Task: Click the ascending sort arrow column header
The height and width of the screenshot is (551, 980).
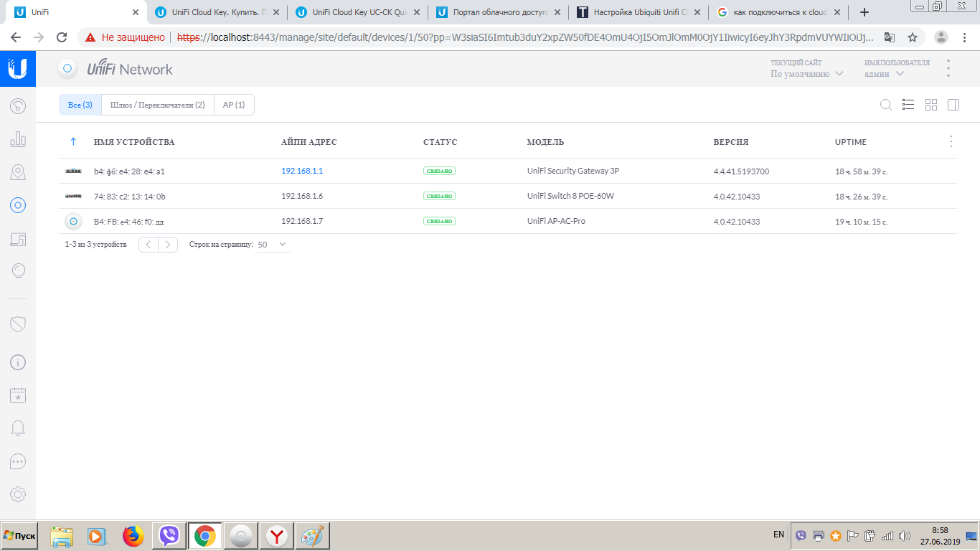Action: tap(73, 142)
